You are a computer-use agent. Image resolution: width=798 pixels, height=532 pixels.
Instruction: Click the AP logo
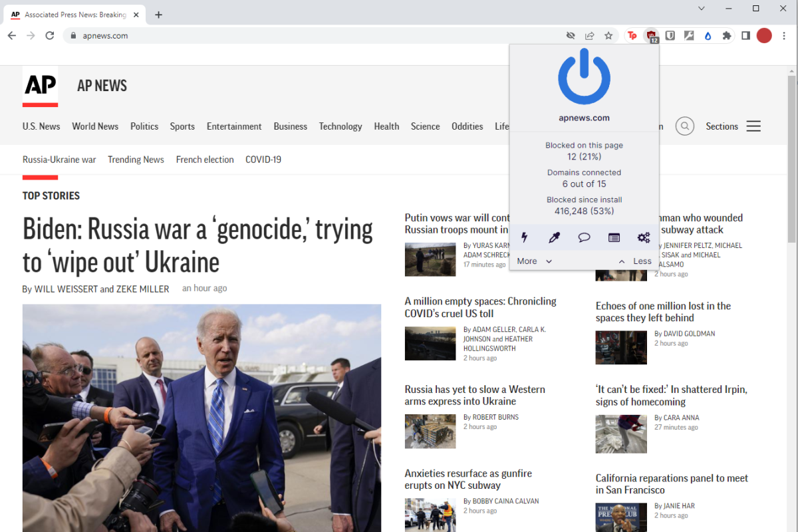40,86
